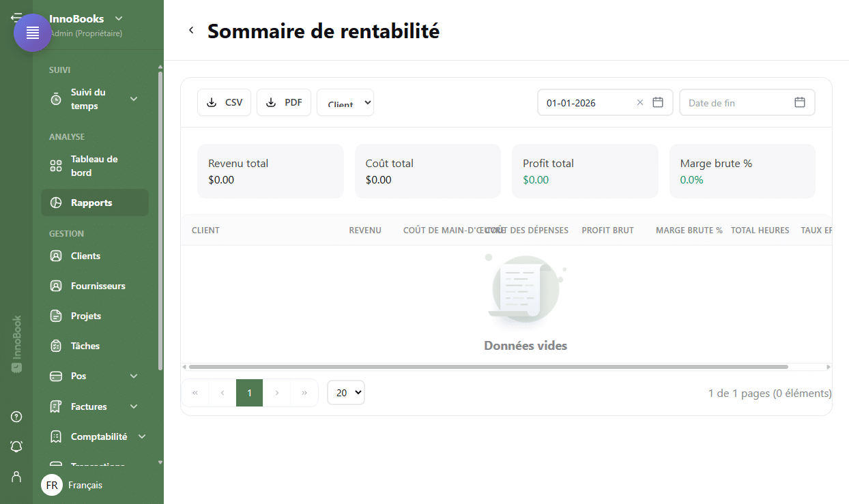Image resolution: width=849 pixels, height=504 pixels.
Task: Collapse the sidebar with the arrow icon
Action: 16,17
